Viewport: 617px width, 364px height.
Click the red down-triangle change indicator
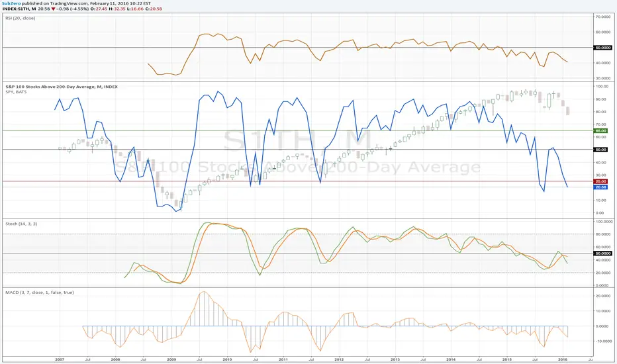[53, 9]
